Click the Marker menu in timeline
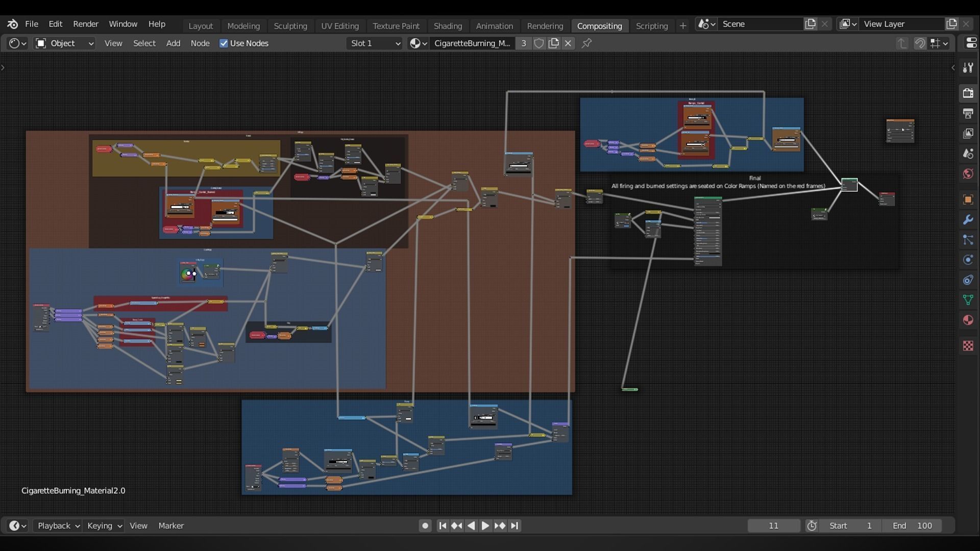The width and height of the screenshot is (980, 551). 170,525
